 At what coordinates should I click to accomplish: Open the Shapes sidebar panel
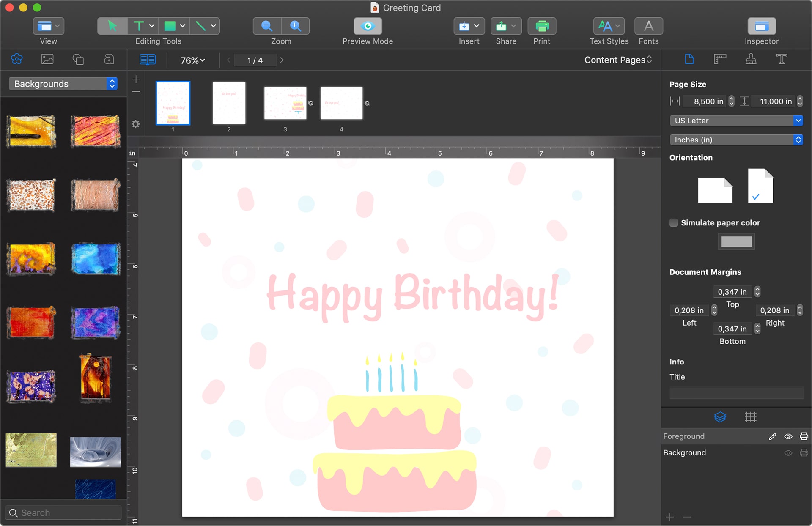pyautogui.click(x=78, y=59)
